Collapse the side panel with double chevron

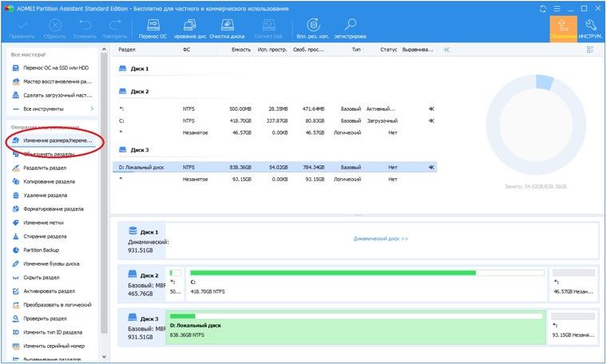click(446, 49)
